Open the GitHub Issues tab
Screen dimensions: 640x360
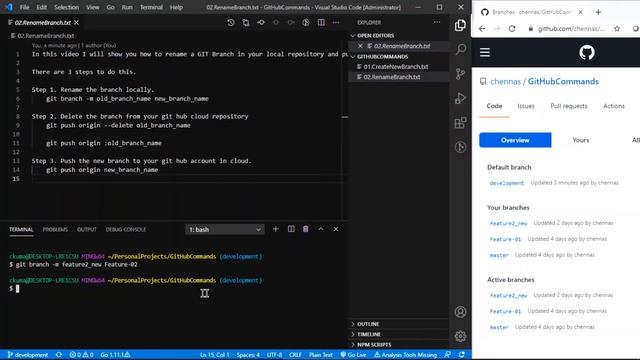(x=526, y=106)
